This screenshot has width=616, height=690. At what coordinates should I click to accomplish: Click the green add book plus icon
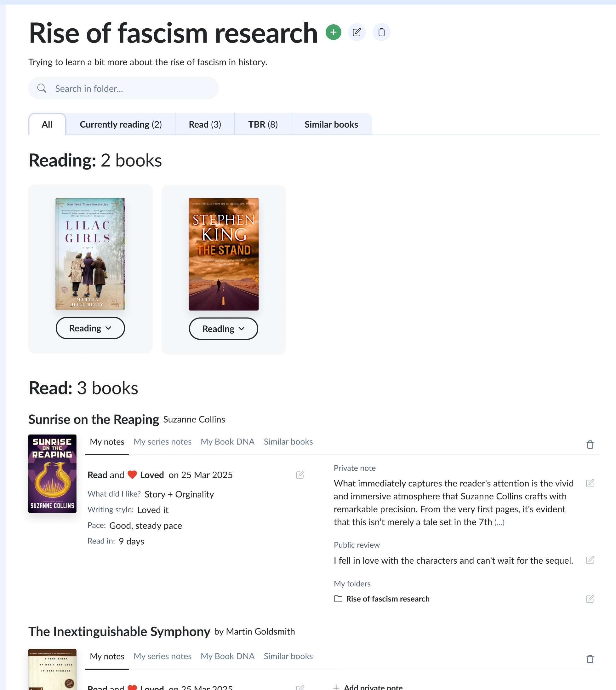pyautogui.click(x=334, y=32)
